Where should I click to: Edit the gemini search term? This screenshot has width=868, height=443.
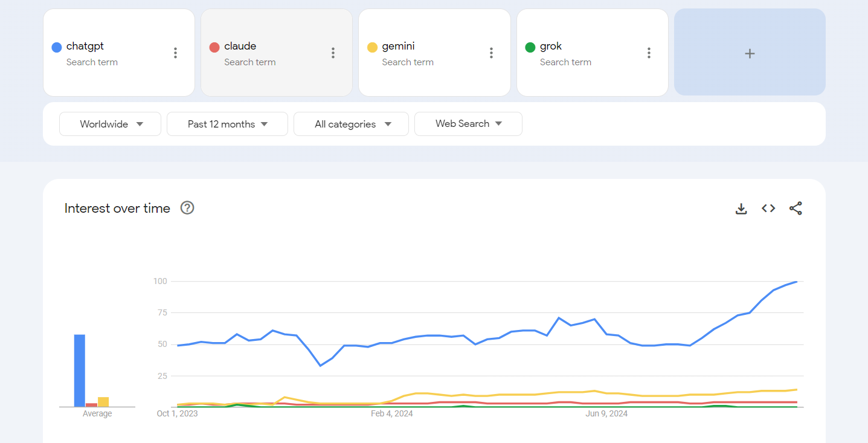point(398,46)
